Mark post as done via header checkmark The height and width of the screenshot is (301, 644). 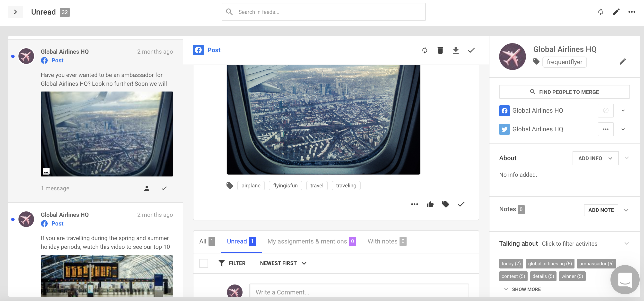click(471, 50)
